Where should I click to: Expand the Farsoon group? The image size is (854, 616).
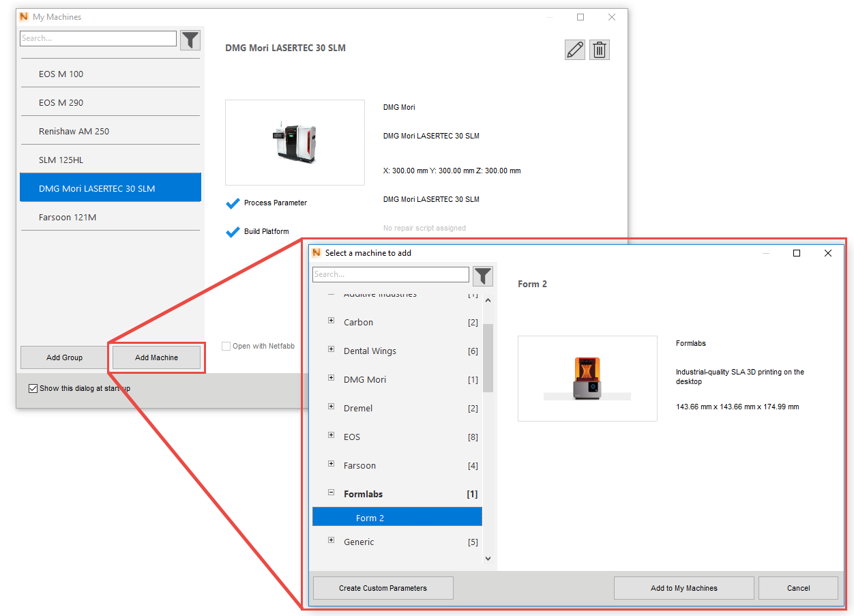tap(331, 464)
